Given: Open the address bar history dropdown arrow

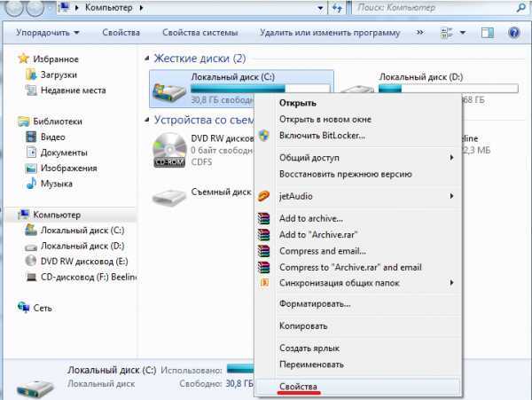Looking at the screenshot, I should pos(320,8).
